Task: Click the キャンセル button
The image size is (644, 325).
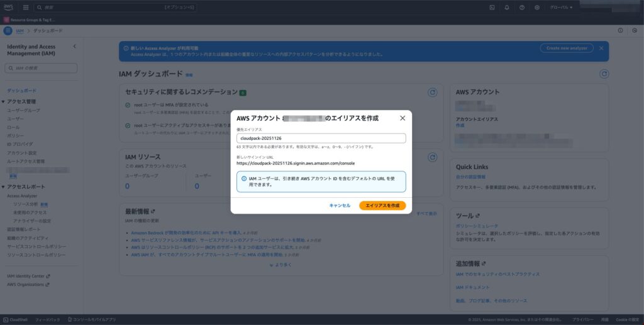Action: pyautogui.click(x=340, y=205)
